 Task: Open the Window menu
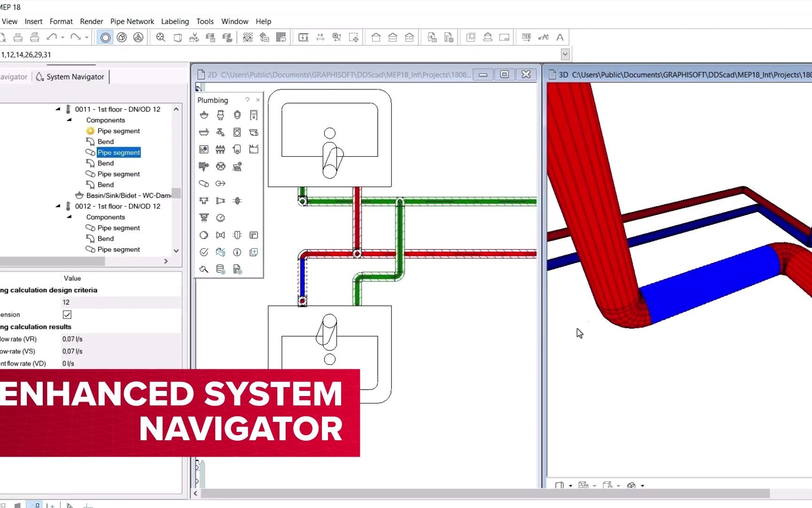pyautogui.click(x=234, y=22)
